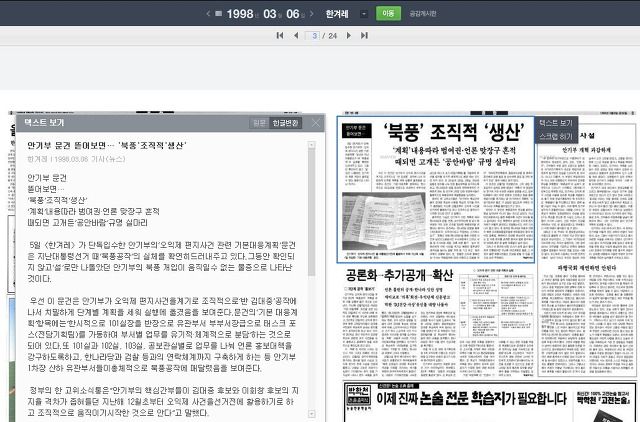Image resolution: width=640 pixels, height=422 pixels.
Task: Choose 텍스트 보기 in the article popup menu
Action: [556, 123]
